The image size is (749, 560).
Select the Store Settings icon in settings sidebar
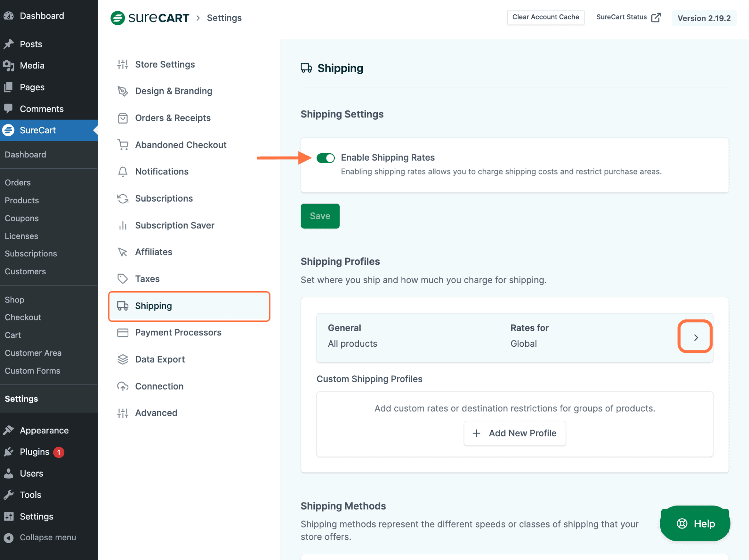[x=123, y=64]
